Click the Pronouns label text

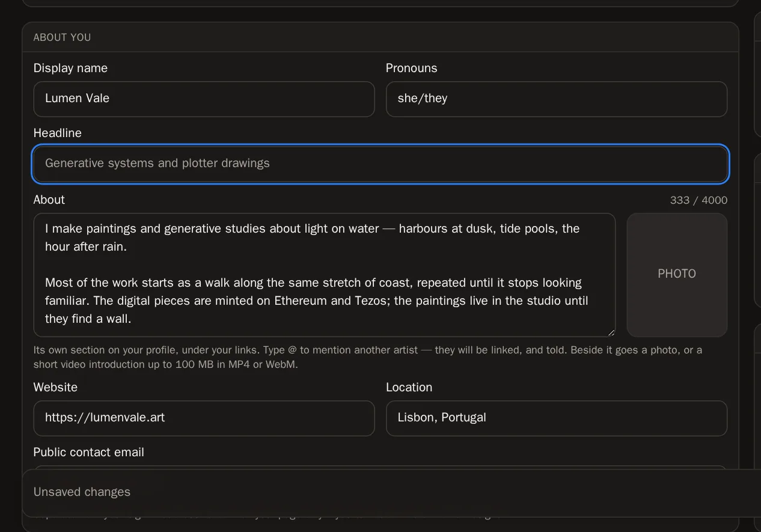coord(411,68)
